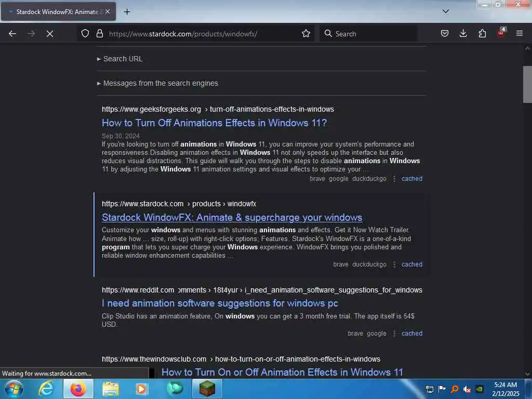Click the 'Sep 30, 2024' date text
This screenshot has width=532, height=399.
[121, 136]
